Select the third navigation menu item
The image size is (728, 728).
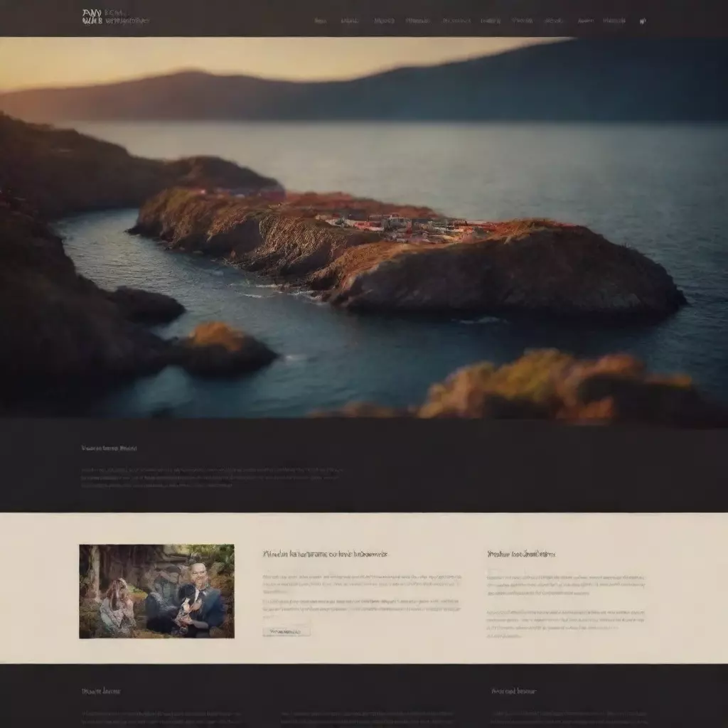tap(384, 21)
